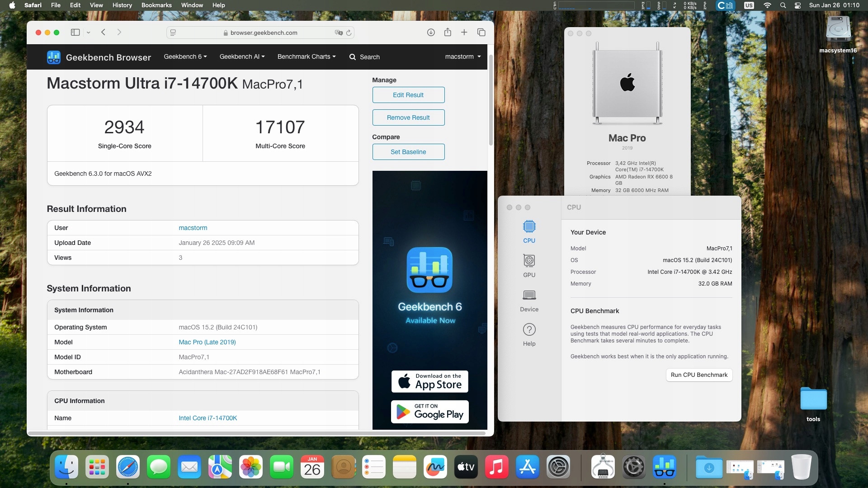Expand the Geekbench 6 dropdown menu
The height and width of the screenshot is (488, 868).
(x=185, y=56)
